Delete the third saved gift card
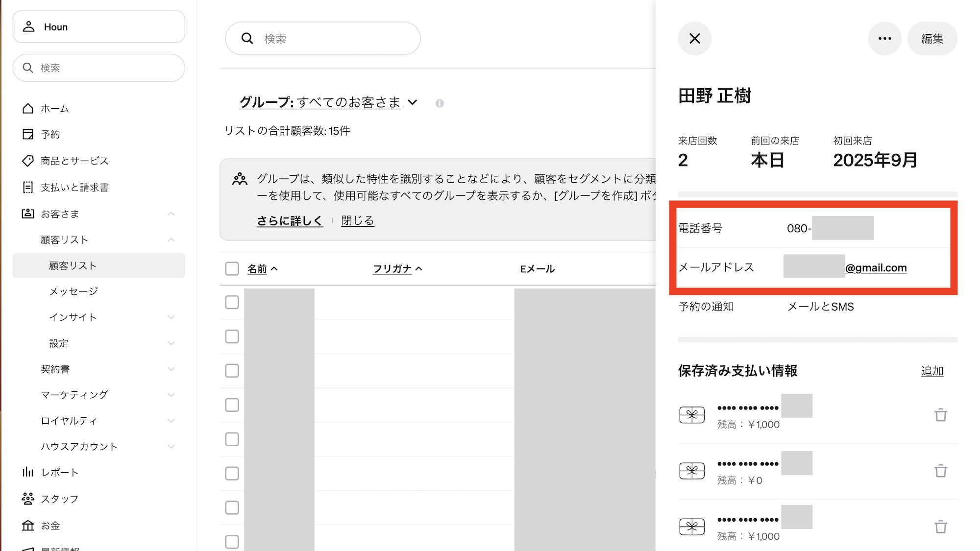This screenshot has height=551, width=980. pos(940,527)
